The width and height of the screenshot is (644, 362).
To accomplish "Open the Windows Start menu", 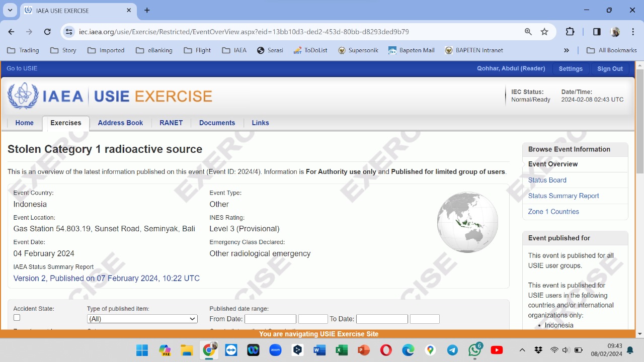I will (142, 350).
